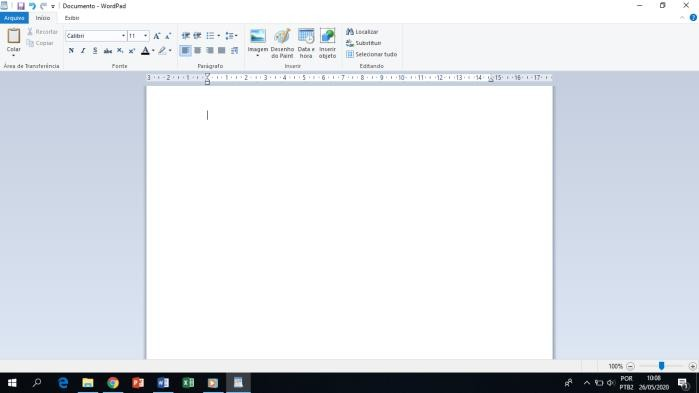
Task: Align text to the left
Action: pyautogui.click(x=185, y=51)
